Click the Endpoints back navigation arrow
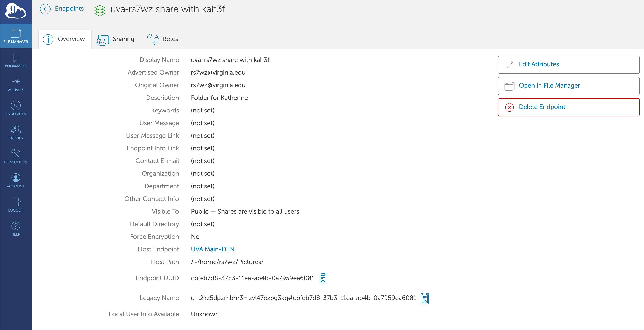 tap(45, 9)
